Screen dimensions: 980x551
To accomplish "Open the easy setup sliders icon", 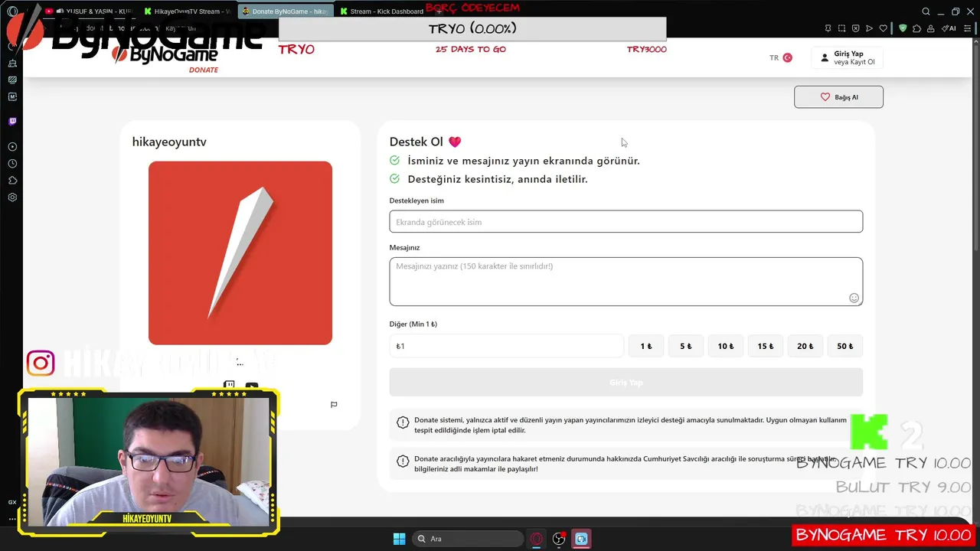I will click(967, 28).
